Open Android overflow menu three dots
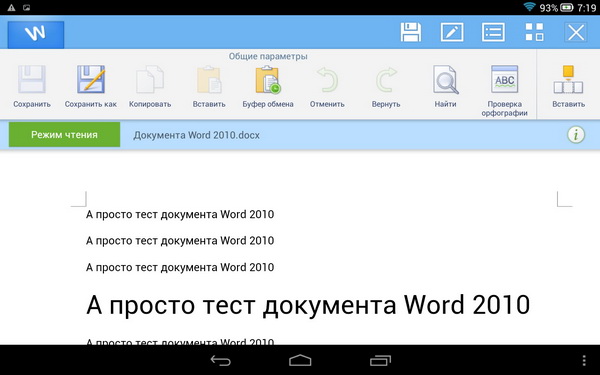 coord(584,360)
